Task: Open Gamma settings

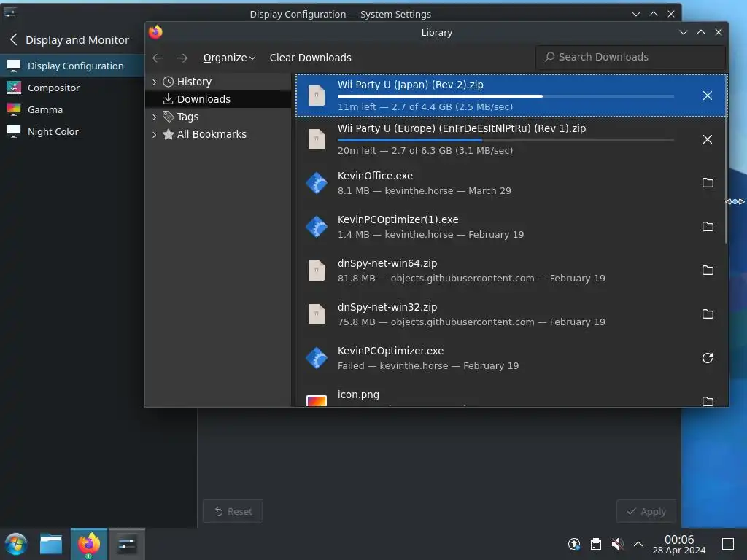Action: tap(72, 109)
